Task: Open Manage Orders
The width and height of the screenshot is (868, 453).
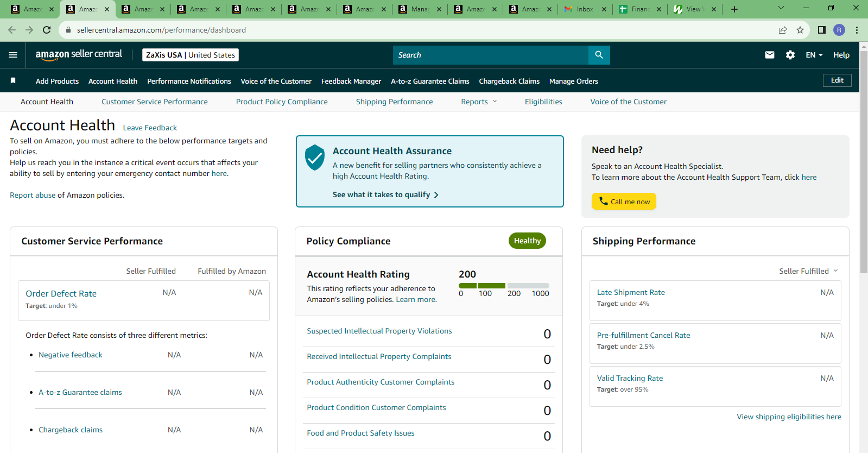Action: [574, 81]
